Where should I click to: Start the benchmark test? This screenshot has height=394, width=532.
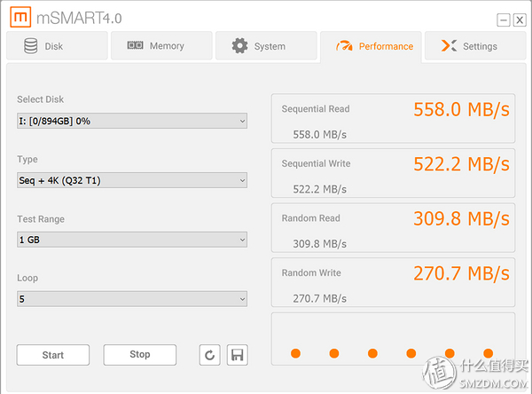[x=53, y=355]
